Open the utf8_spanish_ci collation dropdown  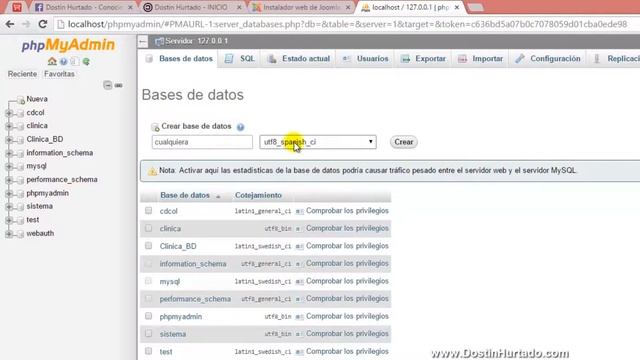pyautogui.click(x=318, y=142)
